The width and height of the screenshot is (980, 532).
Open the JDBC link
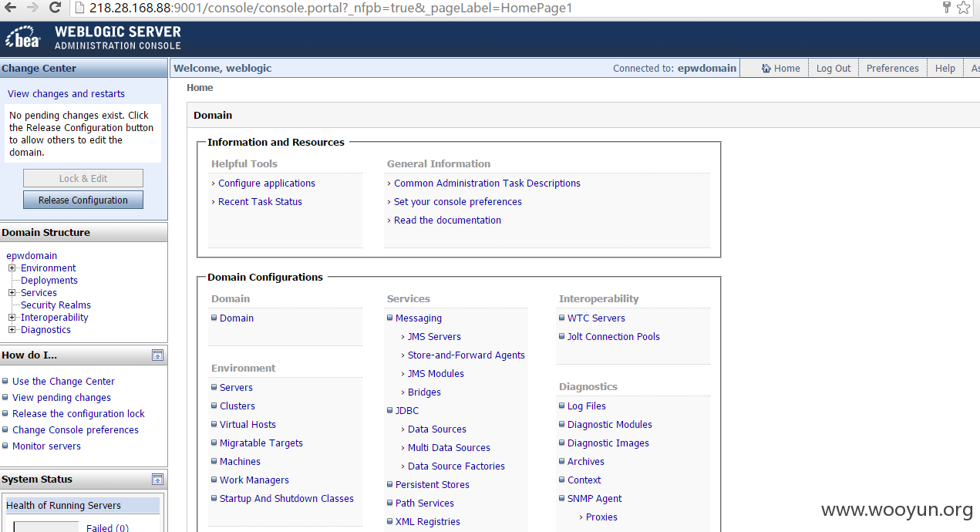click(x=407, y=411)
